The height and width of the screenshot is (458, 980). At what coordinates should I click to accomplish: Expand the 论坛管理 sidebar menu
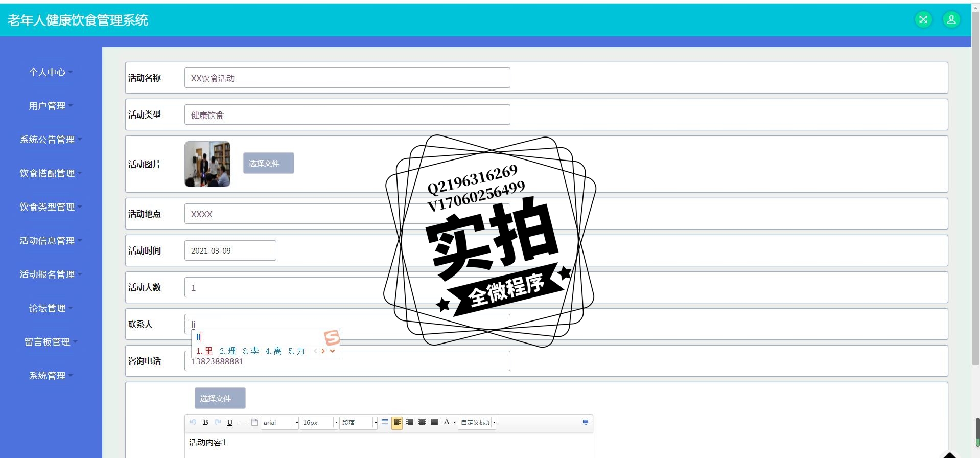pos(51,308)
